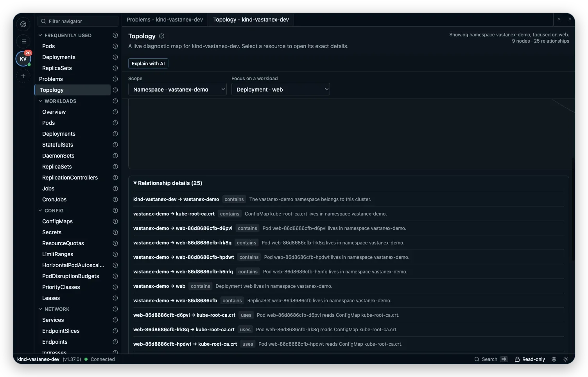Image resolution: width=588 pixels, height=377 pixels.
Task: Toggle the Read-only lock mode
Action: point(530,359)
